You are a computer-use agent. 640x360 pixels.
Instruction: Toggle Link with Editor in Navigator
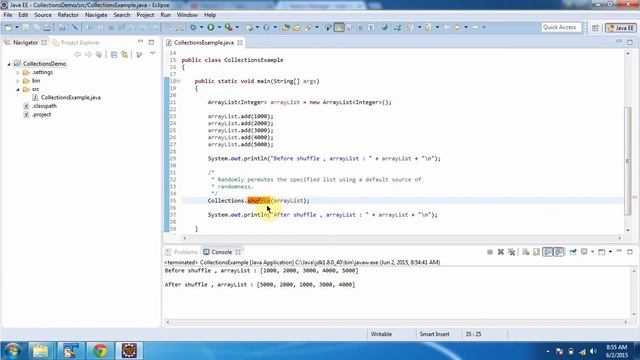pos(124,55)
